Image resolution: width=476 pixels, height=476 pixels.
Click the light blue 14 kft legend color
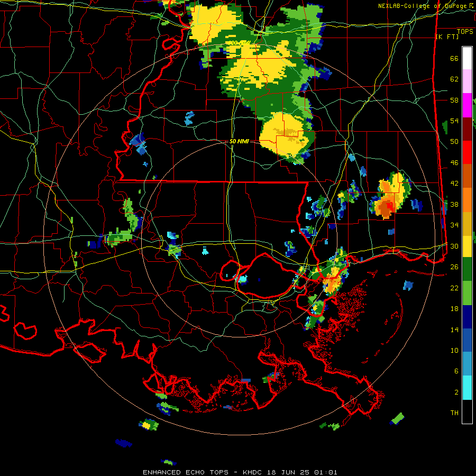tap(467, 364)
